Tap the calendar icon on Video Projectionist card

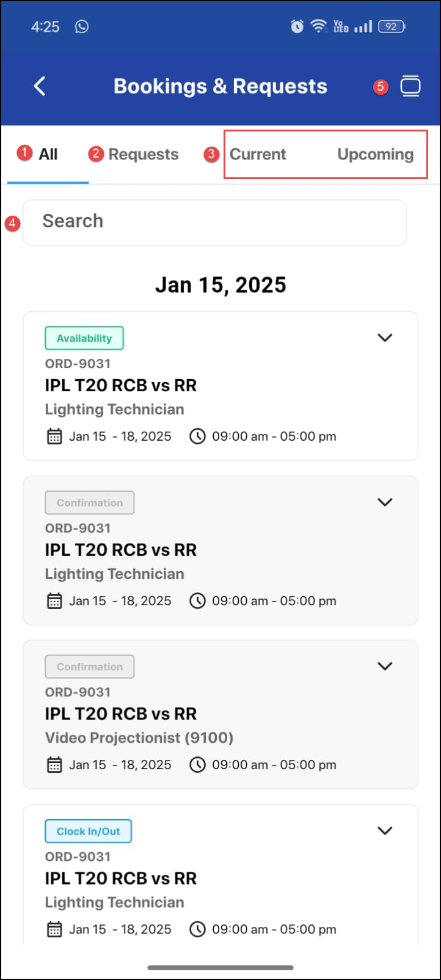tap(54, 765)
